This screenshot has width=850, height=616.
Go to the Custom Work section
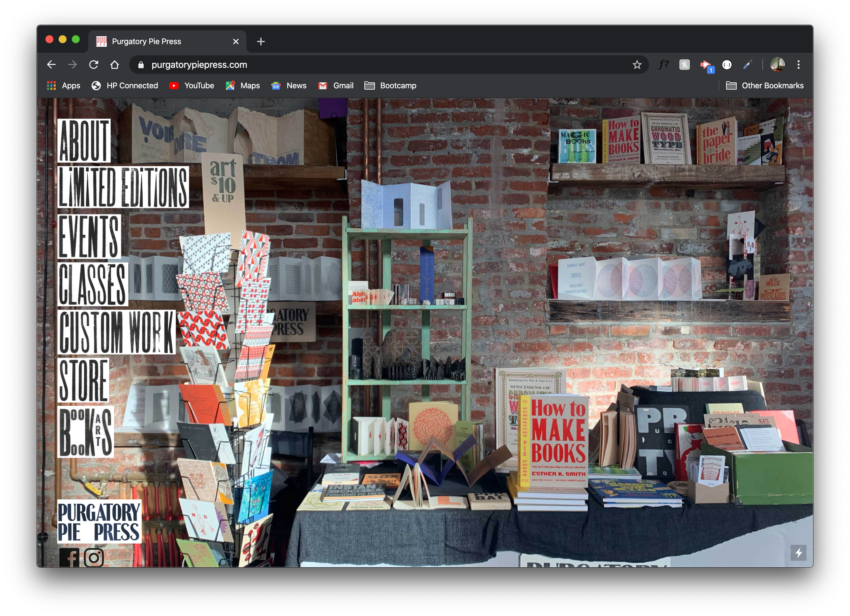coord(117,332)
